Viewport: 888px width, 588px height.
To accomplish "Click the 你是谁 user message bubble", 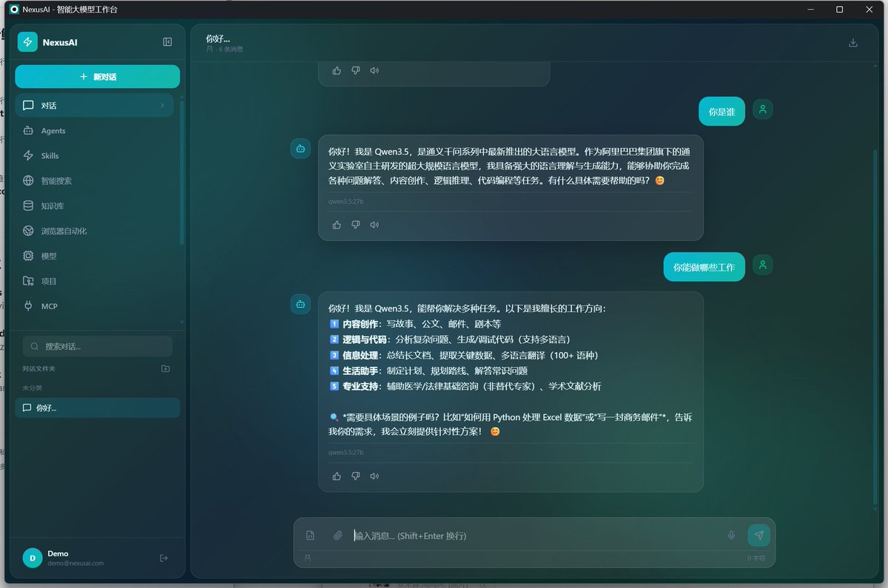I will click(x=721, y=112).
